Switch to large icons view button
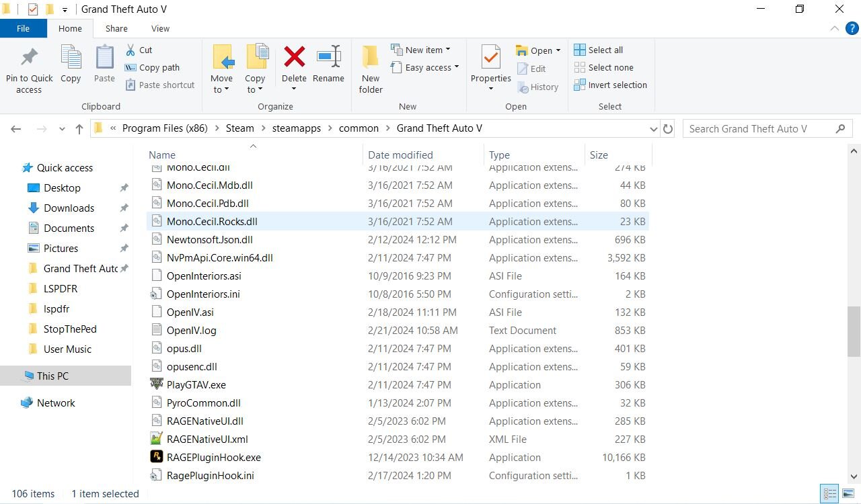861x504 pixels. pyautogui.click(x=848, y=494)
